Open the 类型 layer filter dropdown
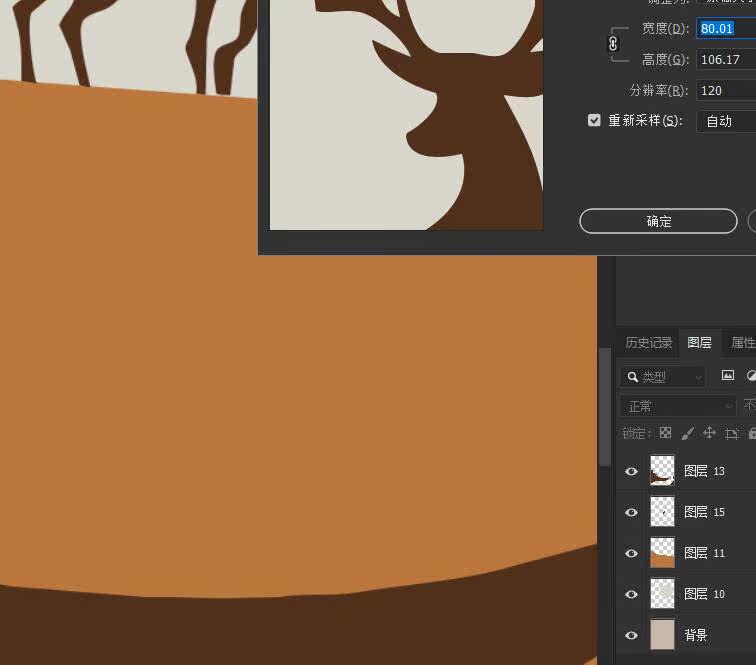 tap(663, 377)
